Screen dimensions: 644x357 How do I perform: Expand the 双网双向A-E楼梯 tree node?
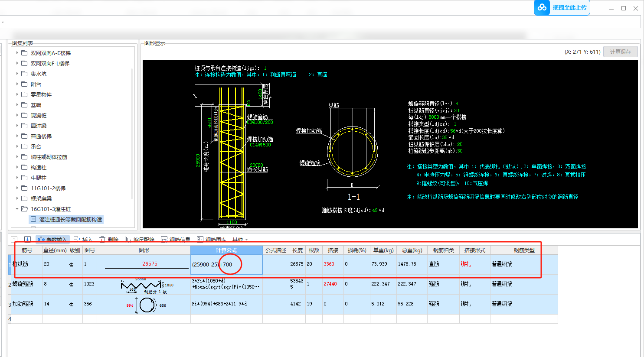17,53
